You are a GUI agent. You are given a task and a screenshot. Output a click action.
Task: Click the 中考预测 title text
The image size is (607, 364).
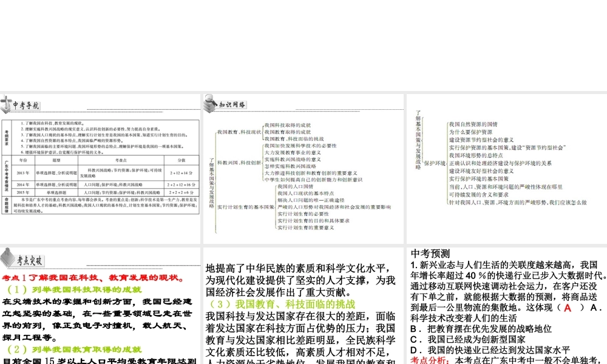[x=430, y=254]
